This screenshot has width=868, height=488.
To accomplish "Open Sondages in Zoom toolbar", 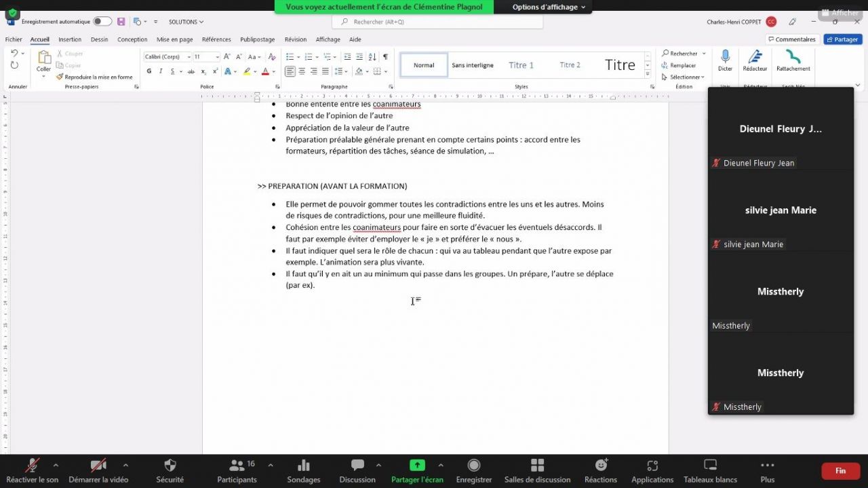I will 303,471.
